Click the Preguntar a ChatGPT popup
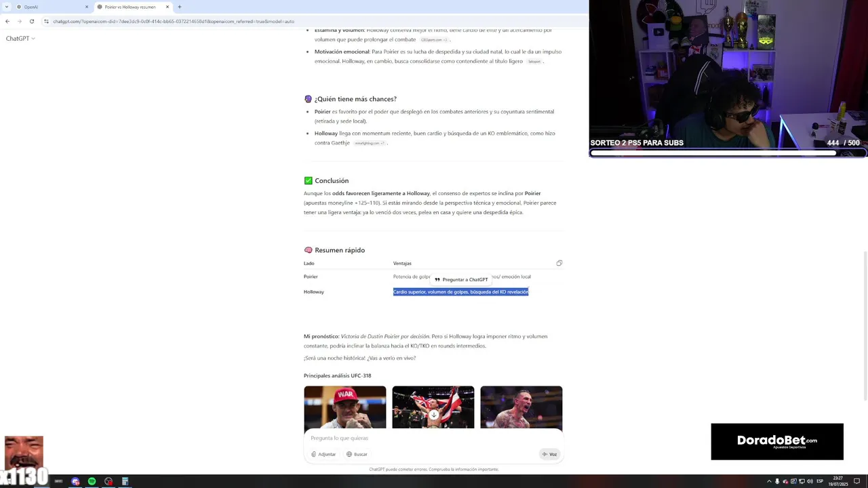The image size is (868, 488). 461,279
